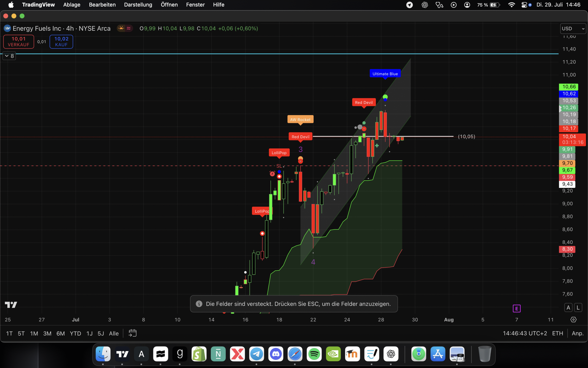
Task: Click the Energy Fuels symbol logo icon
Action: tap(7, 28)
